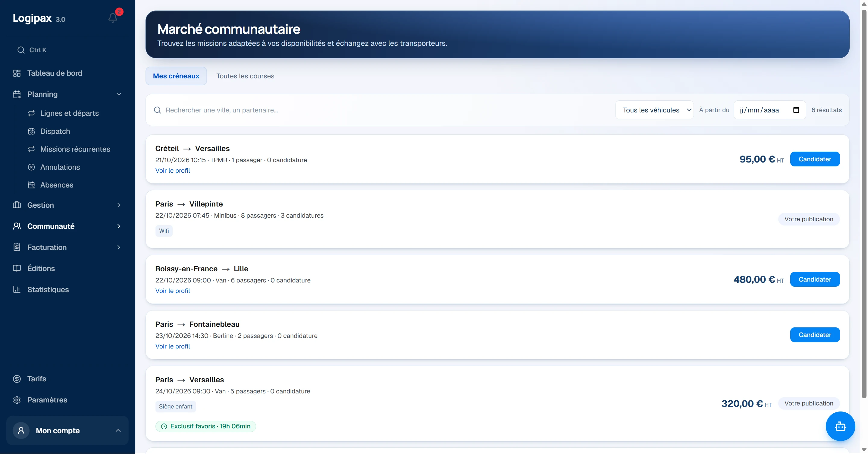The height and width of the screenshot is (454, 868).
Task: Collapse the Planning section chevron
Action: (x=119, y=94)
